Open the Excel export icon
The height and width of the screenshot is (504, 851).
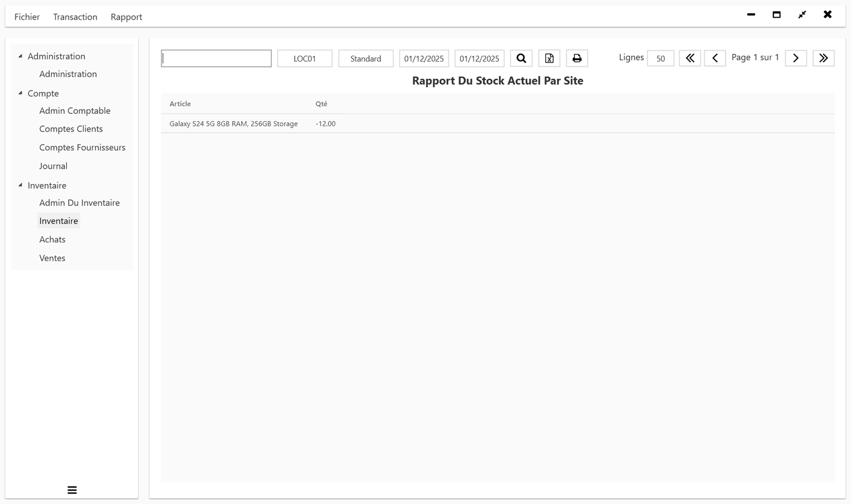(549, 58)
